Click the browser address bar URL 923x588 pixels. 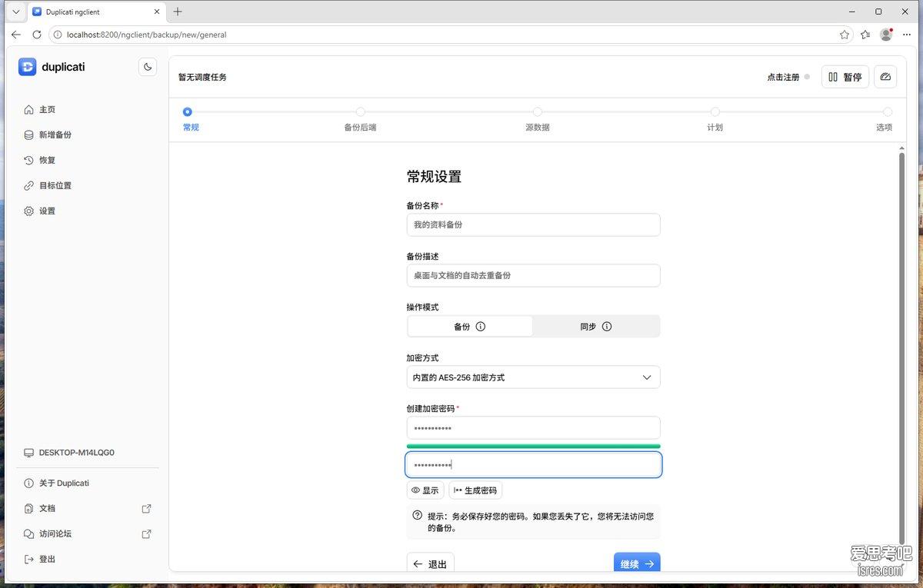[146, 35]
